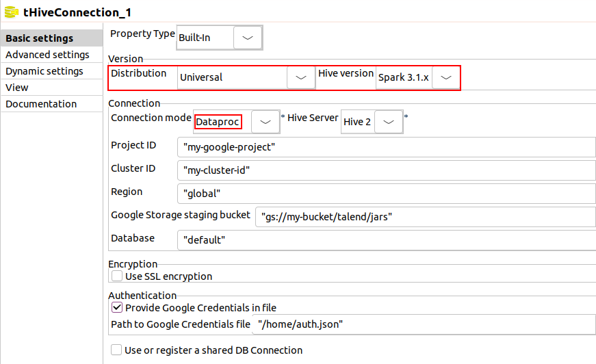Enable the Use SSL encryption checkbox
Viewport: 596px width, 364px height.
click(117, 276)
